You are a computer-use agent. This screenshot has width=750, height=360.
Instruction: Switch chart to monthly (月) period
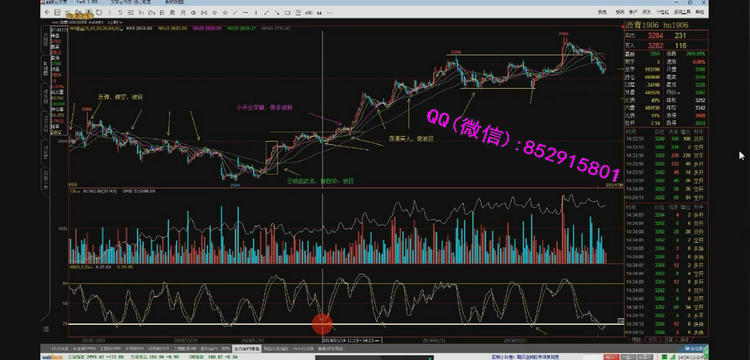[183, 13]
